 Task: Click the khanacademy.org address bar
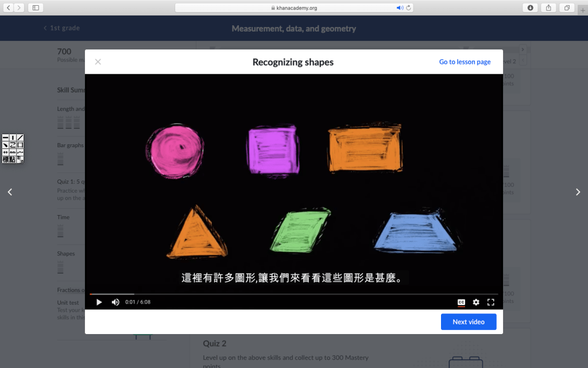pyautogui.click(x=294, y=8)
